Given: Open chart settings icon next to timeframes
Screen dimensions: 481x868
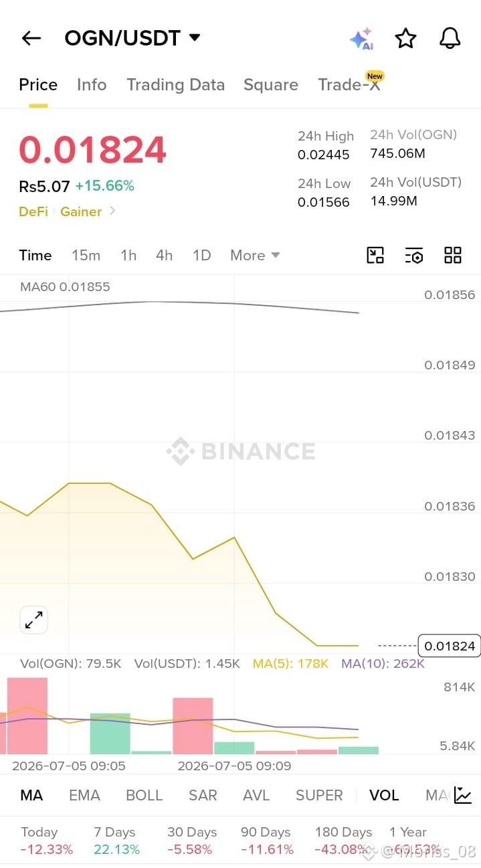Looking at the screenshot, I should coord(414,255).
